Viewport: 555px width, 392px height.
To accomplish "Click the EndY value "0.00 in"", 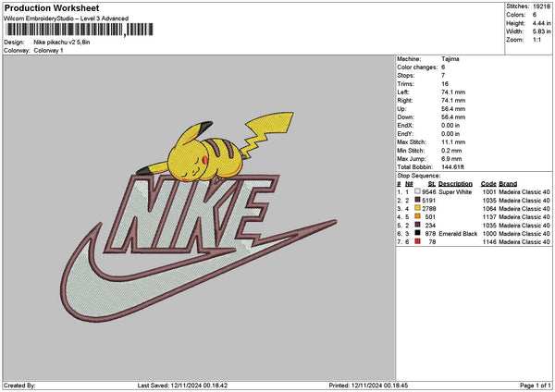I will click(x=450, y=134).
